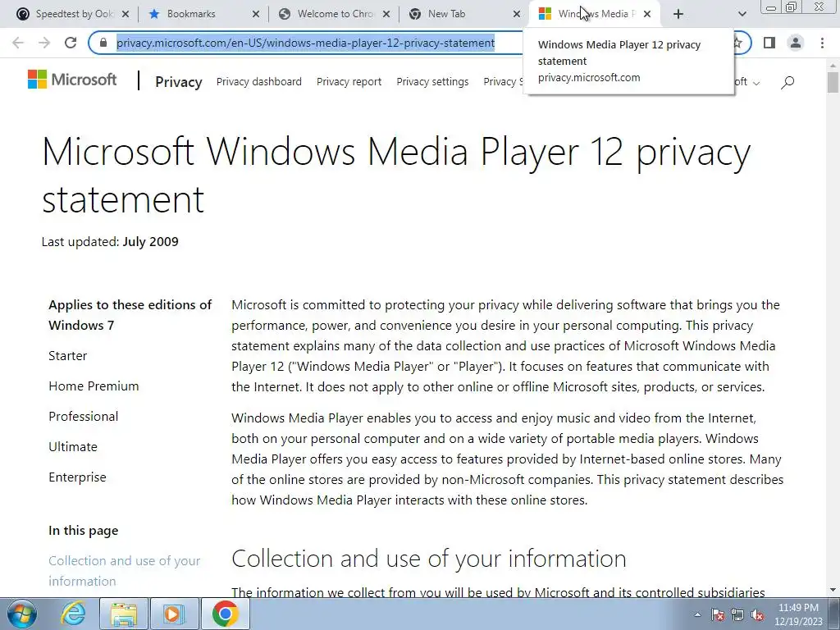
Task: Open the Privacy report link
Action: (349, 82)
